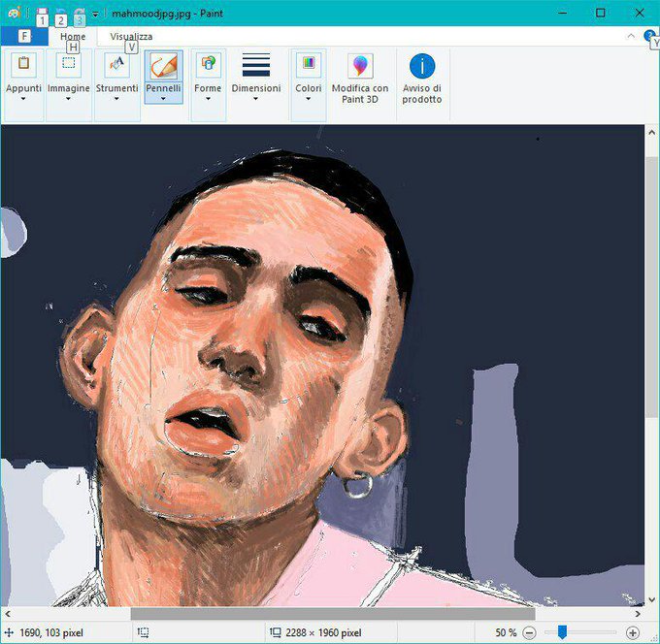The height and width of the screenshot is (644, 660).
Task: Collapse the ribbon with the chevron
Action: coord(631,36)
